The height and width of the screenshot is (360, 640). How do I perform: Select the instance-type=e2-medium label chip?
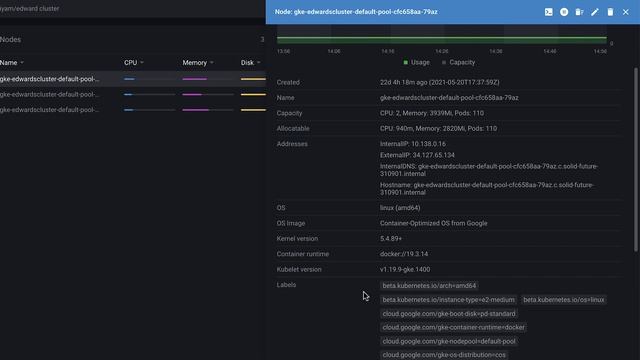(448, 300)
